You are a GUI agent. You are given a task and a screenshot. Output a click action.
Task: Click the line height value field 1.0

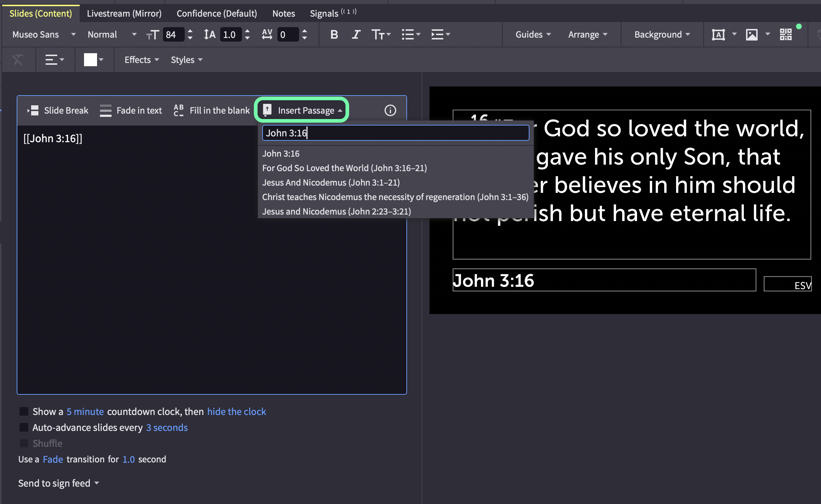coord(231,35)
